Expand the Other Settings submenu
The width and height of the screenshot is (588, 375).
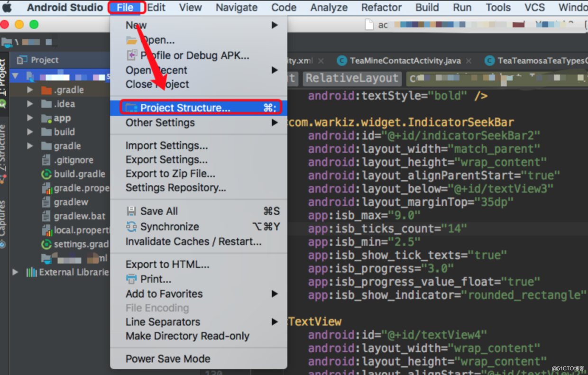point(199,123)
